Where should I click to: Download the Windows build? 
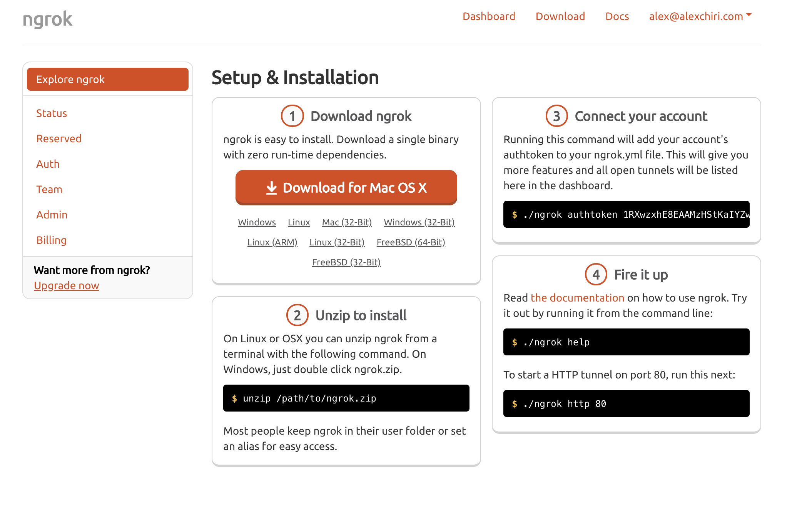click(x=257, y=222)
